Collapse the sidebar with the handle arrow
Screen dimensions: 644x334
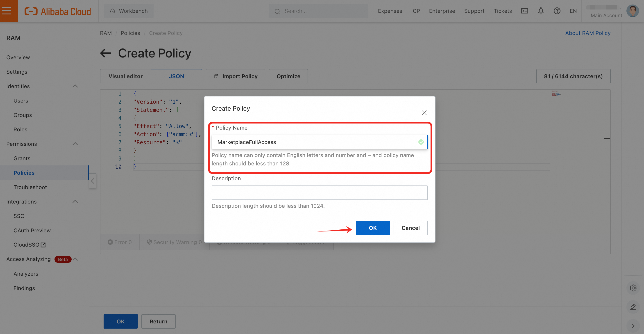pyautogui.click(x=93, y=181)
